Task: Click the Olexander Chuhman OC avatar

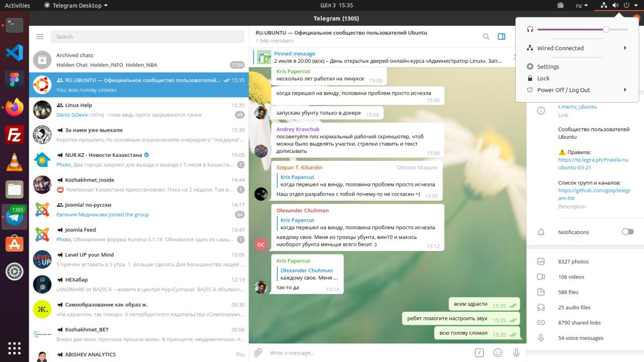Action: (261, 244)
